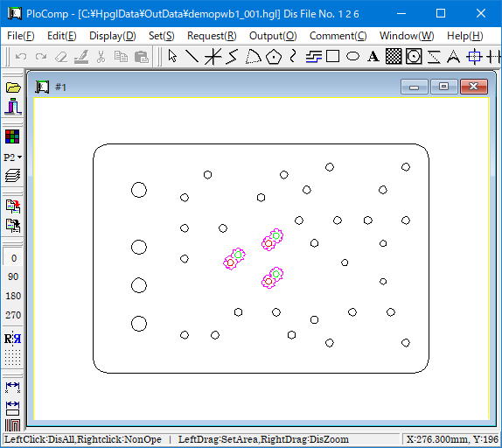Open the Display(D) menu
This screenshot has width=502, height=448.
(x=112, y=36)
